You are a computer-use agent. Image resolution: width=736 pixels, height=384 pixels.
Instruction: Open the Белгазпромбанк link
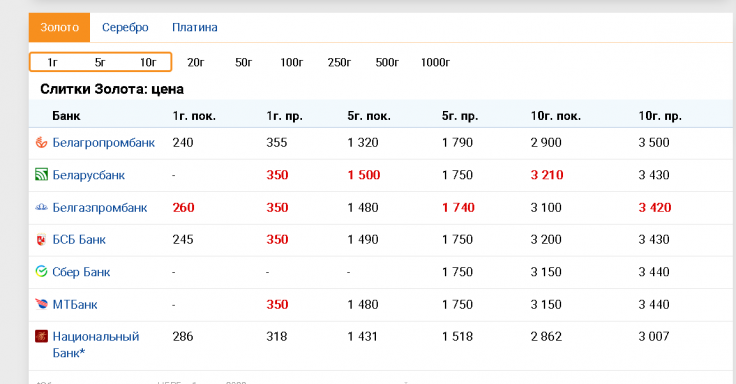100,207
